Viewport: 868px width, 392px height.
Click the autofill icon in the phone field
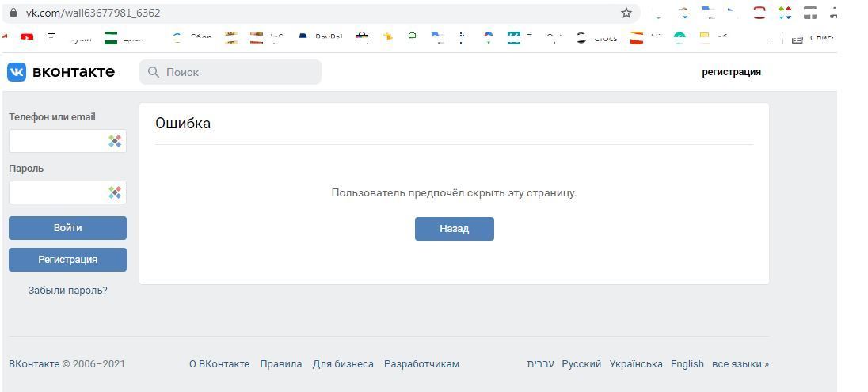pos(115,141)
